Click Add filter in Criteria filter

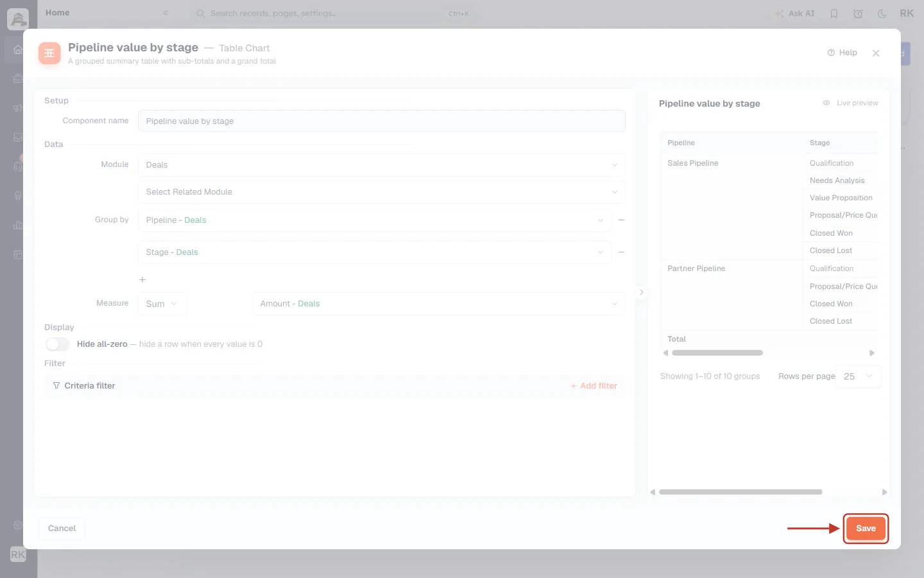(594, 386)
